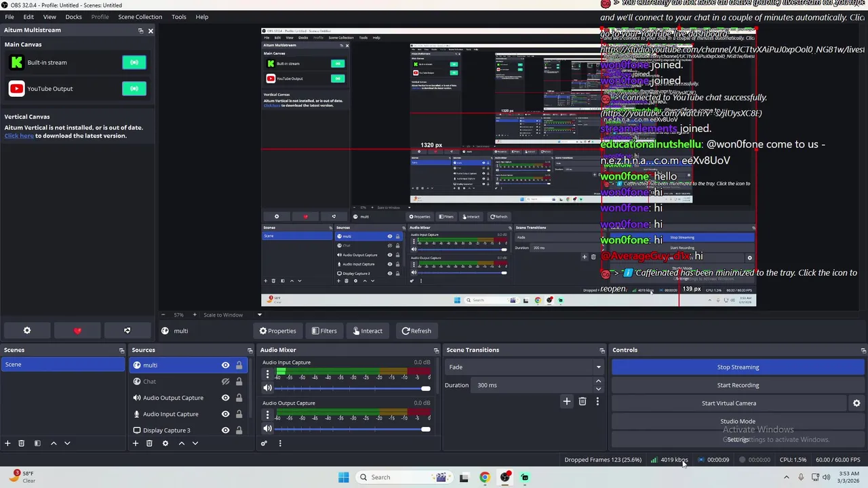
Task: Open Filters for selected source
Action: tap(324, 331)
